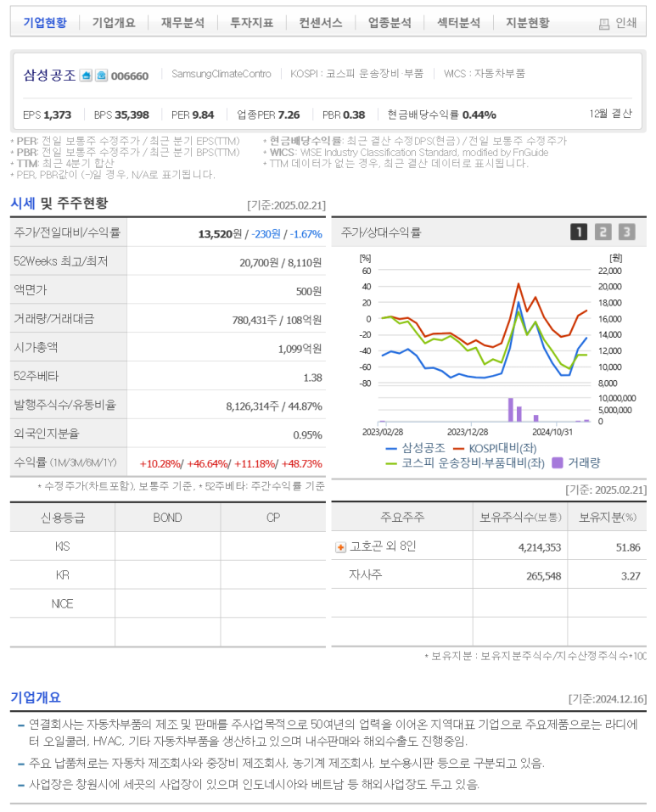Open the 기업현황 tab
The height and width of the screenshot is (812, 656).
pos(45,22)
